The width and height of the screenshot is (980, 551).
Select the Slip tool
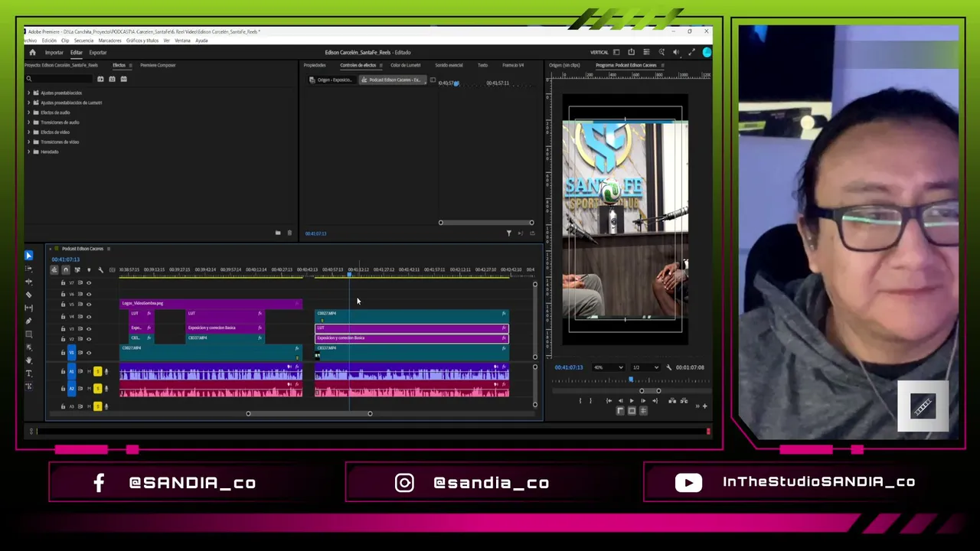tap(29, 308)
